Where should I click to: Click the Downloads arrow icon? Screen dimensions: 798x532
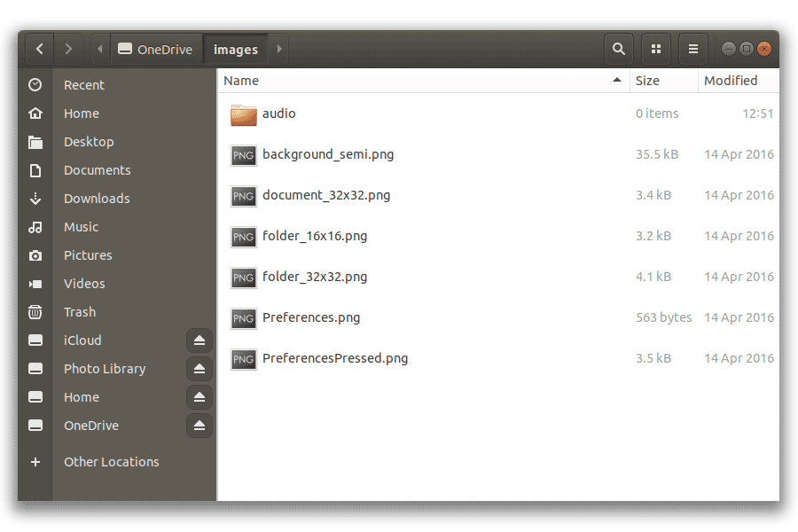coord(35,199)
